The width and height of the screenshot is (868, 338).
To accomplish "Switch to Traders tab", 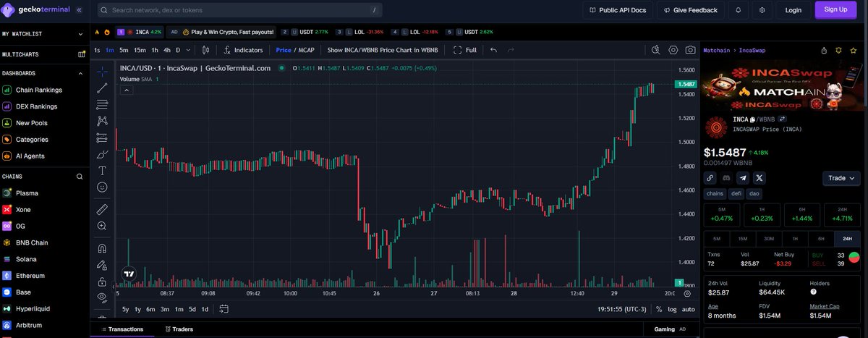I will 179,329.
